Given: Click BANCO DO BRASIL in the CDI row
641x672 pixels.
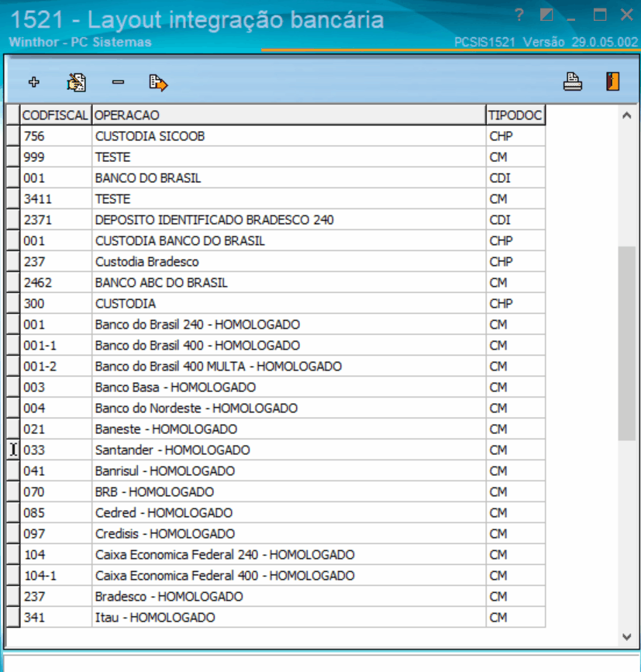Looking at the screenshot, I should (289, 177).
